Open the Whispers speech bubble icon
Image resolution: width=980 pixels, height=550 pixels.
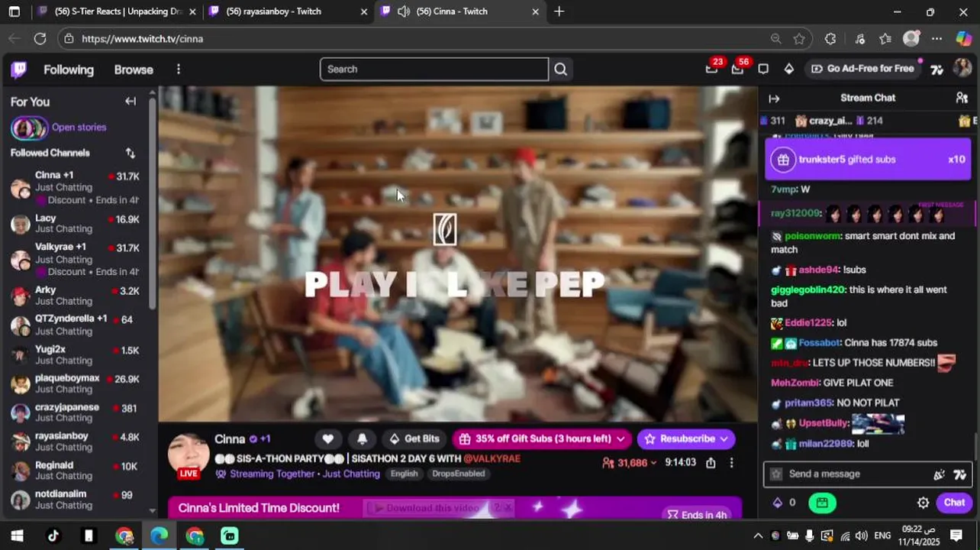(x=763, y=69)
